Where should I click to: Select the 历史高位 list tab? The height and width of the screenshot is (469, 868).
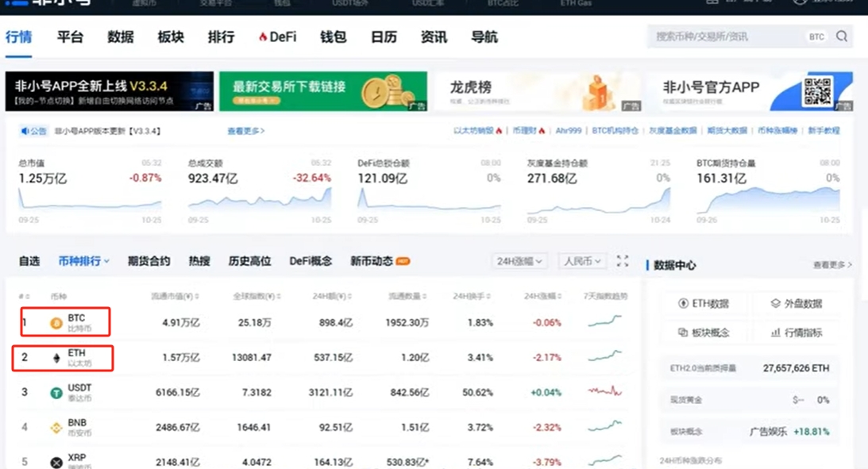(x=249, y=261)
